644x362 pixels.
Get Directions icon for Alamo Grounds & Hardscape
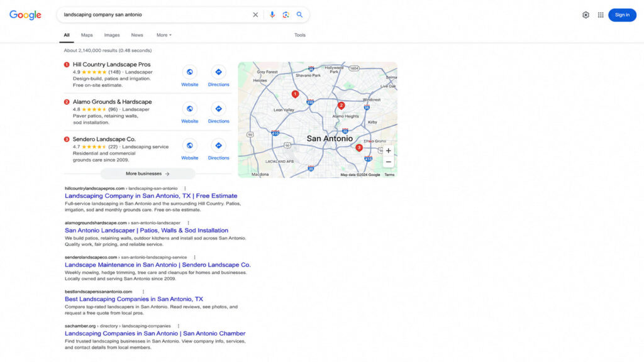click(218, 109)
